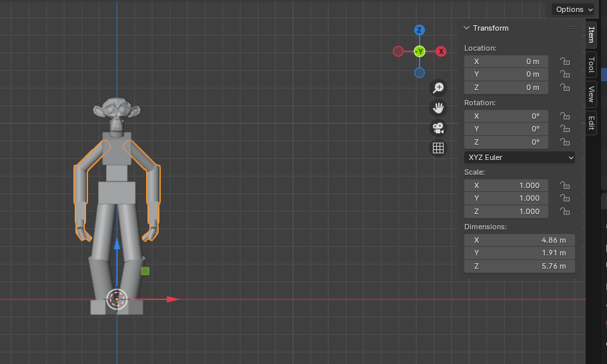Image resolution: width=607 pixels, height=364 pixels.
Task: Lock the Location Y value
Action: 565,74
